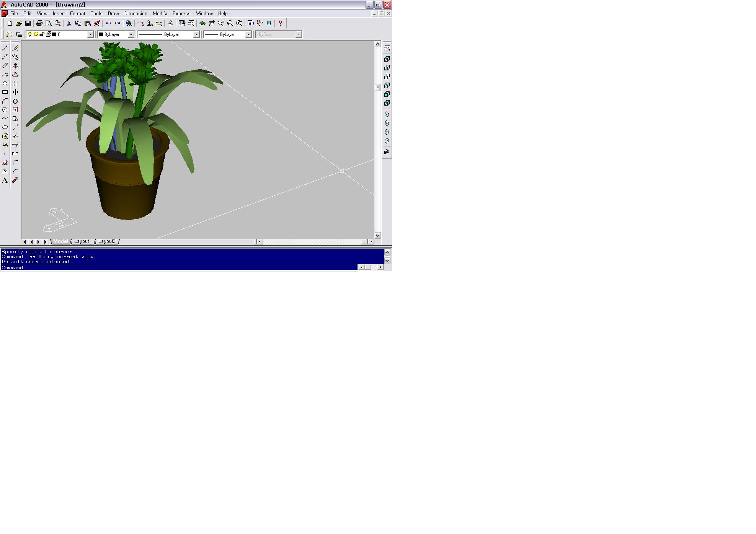This screenshot has height=534, width=756.
Task: Select the Array modify tool
Action: coord(15,83)
